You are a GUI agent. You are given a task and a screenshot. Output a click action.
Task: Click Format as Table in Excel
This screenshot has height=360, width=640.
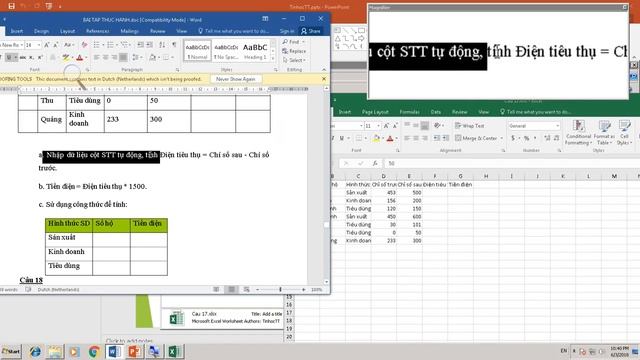[604, 133]
